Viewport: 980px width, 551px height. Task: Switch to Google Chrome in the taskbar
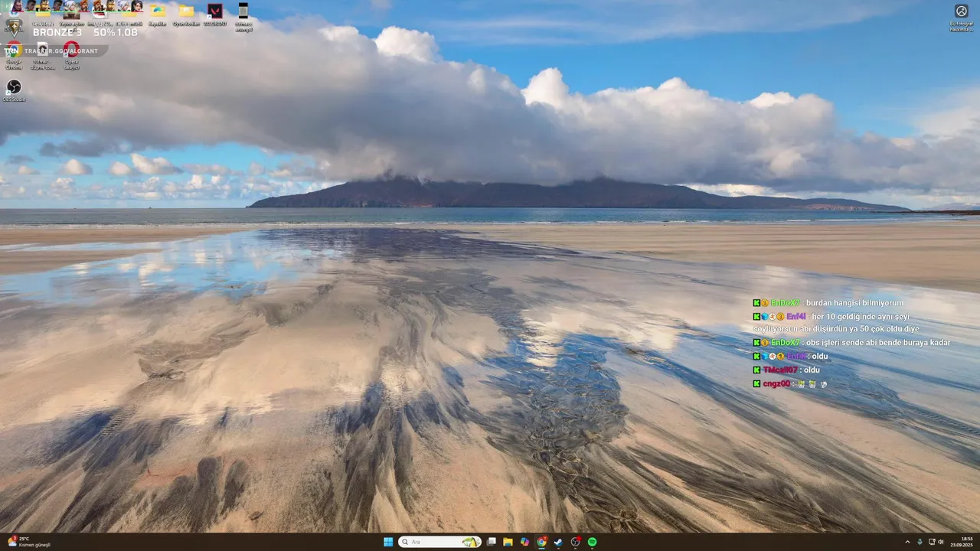[541, 542]
